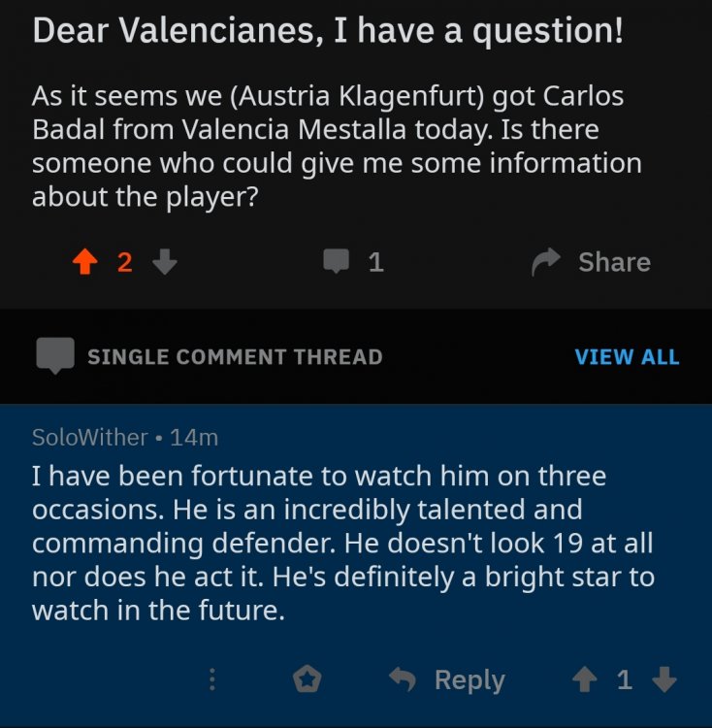The width and height of the screenshot is (712, 728).
Task: Tap the post body about Austria Klagenfurt
Action: pos(337,147)
